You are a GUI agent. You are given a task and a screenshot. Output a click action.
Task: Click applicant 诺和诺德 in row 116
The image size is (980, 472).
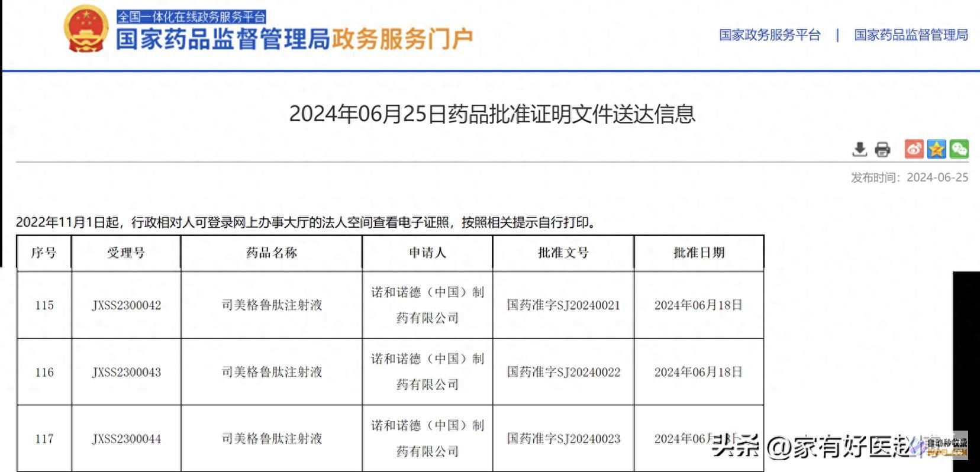pos(427,371)
